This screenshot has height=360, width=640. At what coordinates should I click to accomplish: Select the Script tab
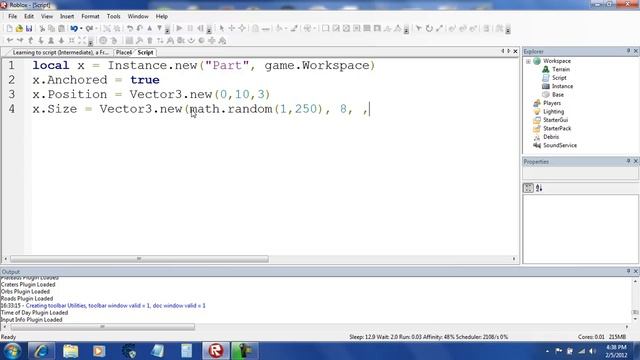tap(145, 53)
